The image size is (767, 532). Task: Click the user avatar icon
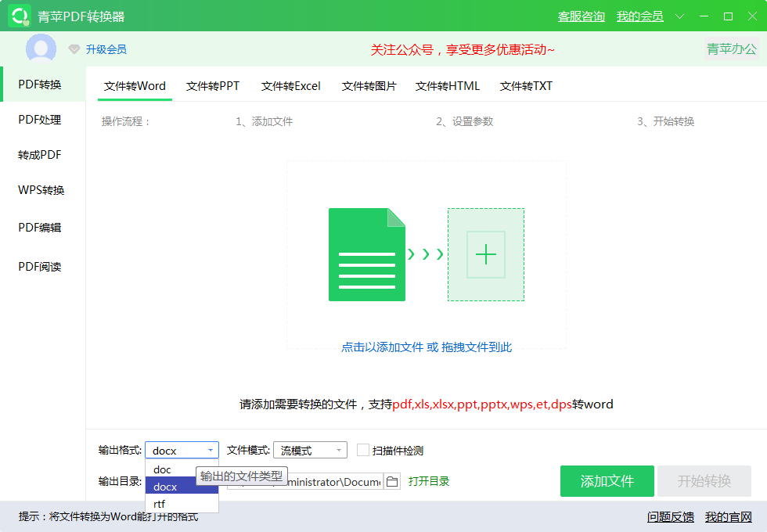[x=41, y=49]
